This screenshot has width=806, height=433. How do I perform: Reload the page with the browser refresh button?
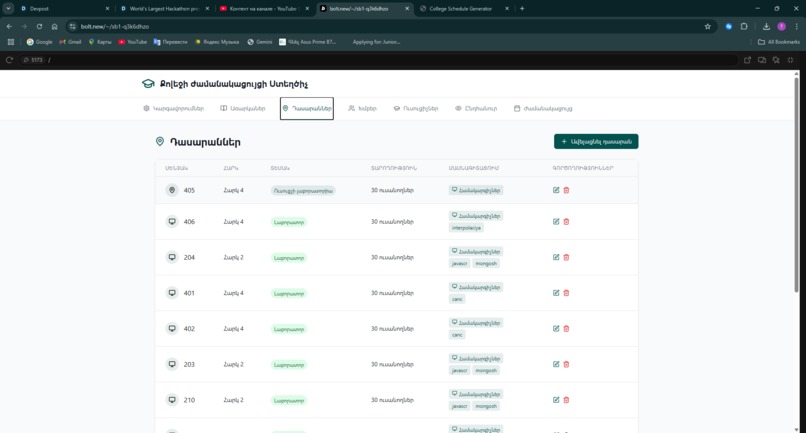pyautogui.click(x=39, y=26)
